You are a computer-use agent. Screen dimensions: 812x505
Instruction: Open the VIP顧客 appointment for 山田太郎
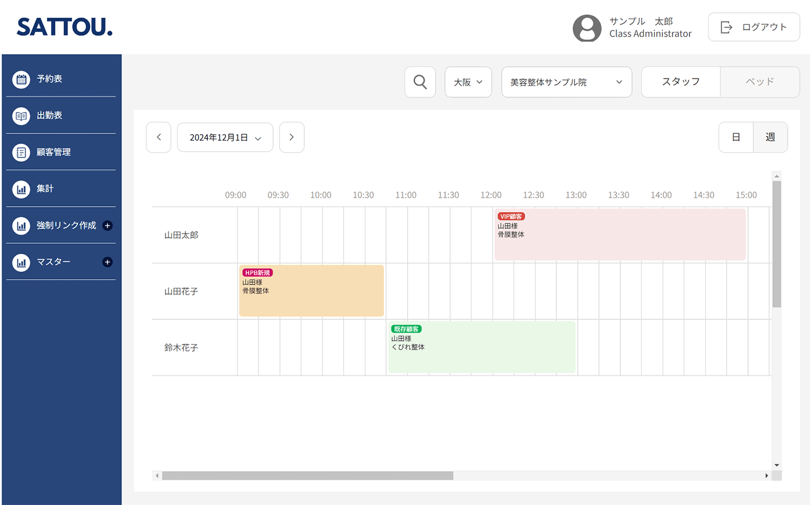click(x=619, y=235)
